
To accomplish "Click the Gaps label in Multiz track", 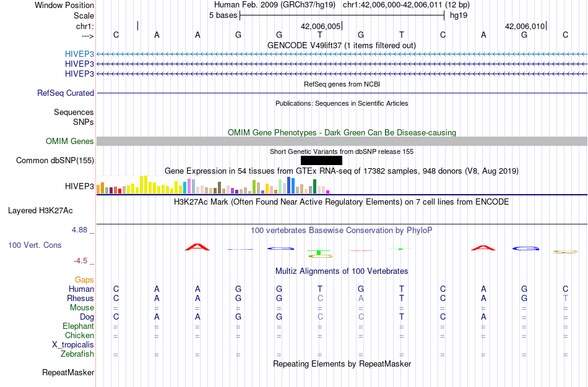I will pos(84,280).
